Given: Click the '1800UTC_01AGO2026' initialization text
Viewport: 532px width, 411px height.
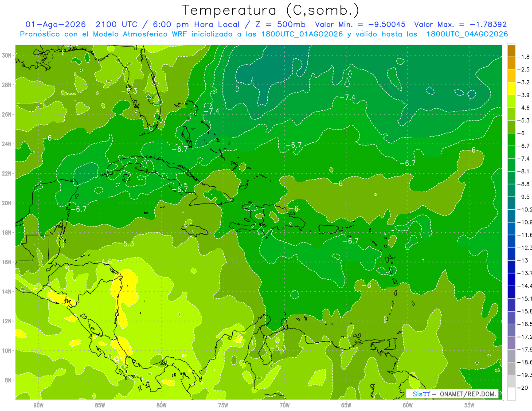Looking at the screenshot, I should (302, 34).
